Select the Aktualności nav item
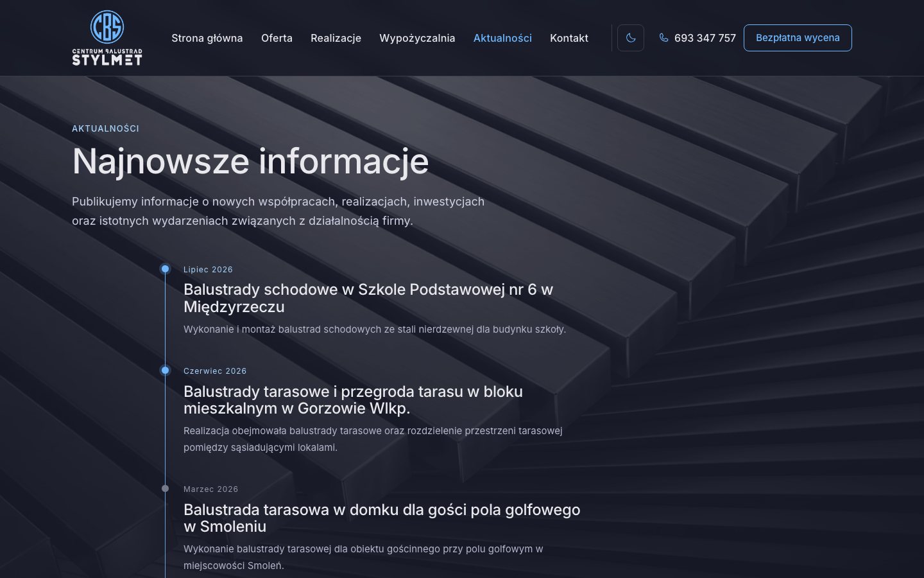Screen dimensions: 924x578 pos(502,38)
